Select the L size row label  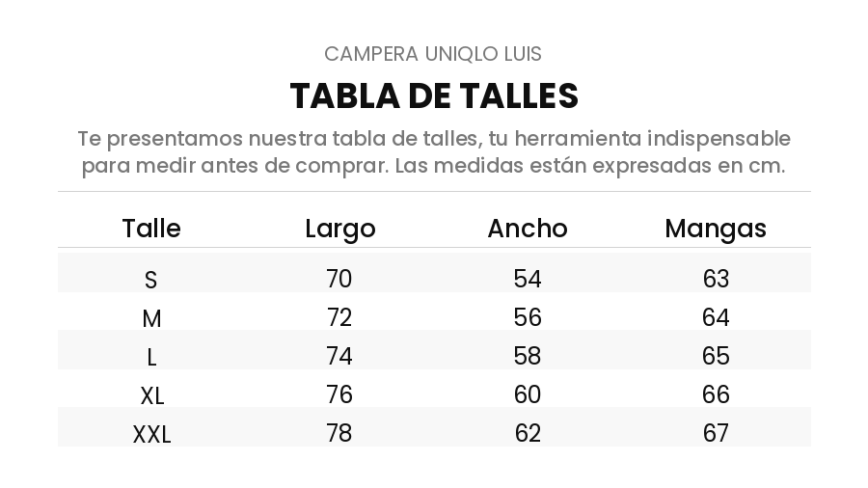point(151,358)
